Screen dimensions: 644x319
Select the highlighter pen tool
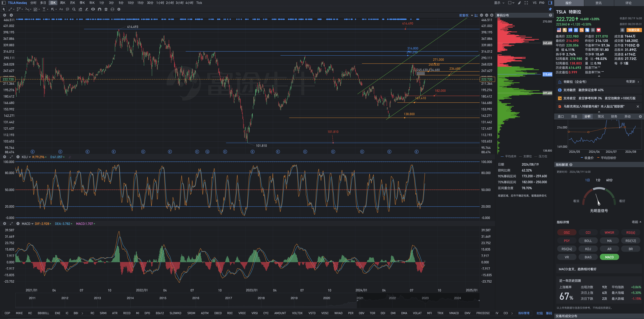point(87,9)
